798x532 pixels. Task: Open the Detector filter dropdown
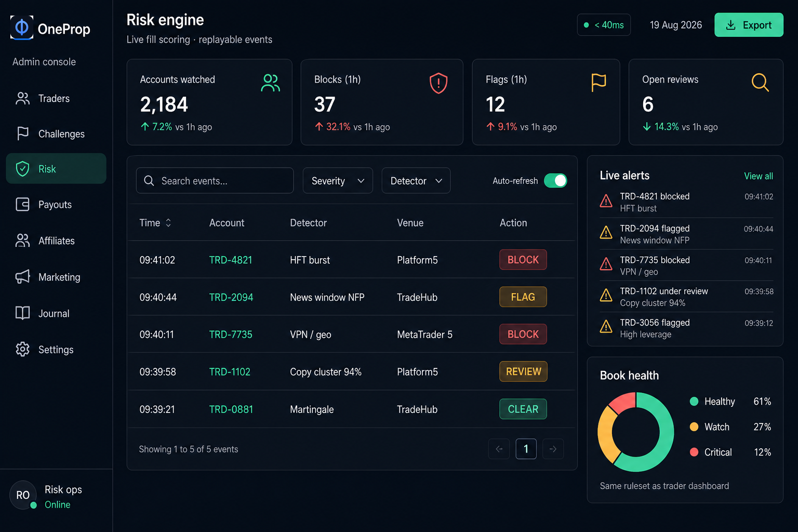[x=416, y=181]
